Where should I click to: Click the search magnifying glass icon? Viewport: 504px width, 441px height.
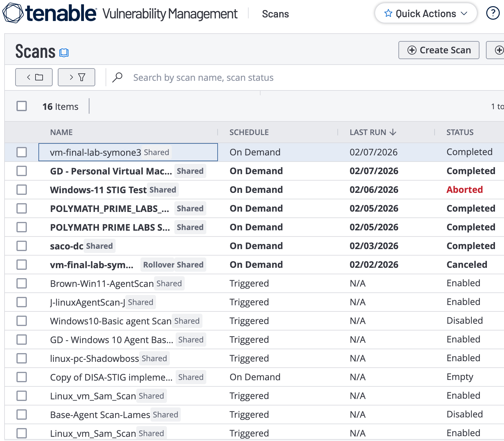point(118,77)
